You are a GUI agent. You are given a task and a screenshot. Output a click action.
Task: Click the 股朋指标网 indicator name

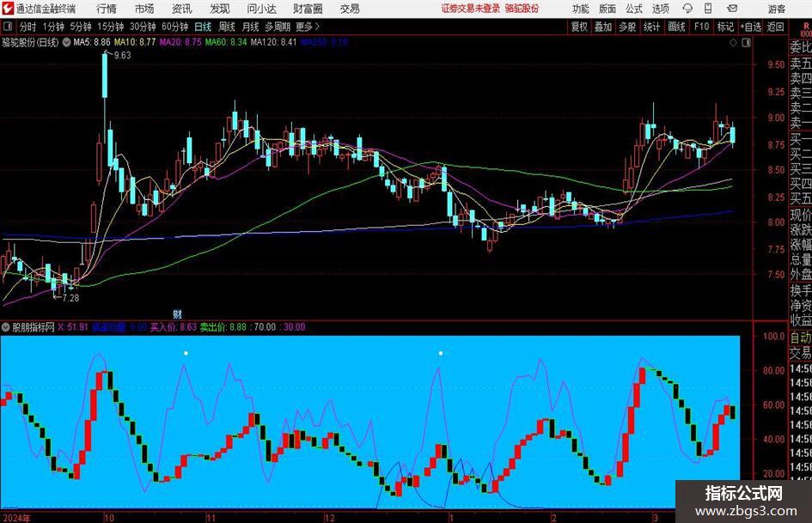click(x=34, y=327)
